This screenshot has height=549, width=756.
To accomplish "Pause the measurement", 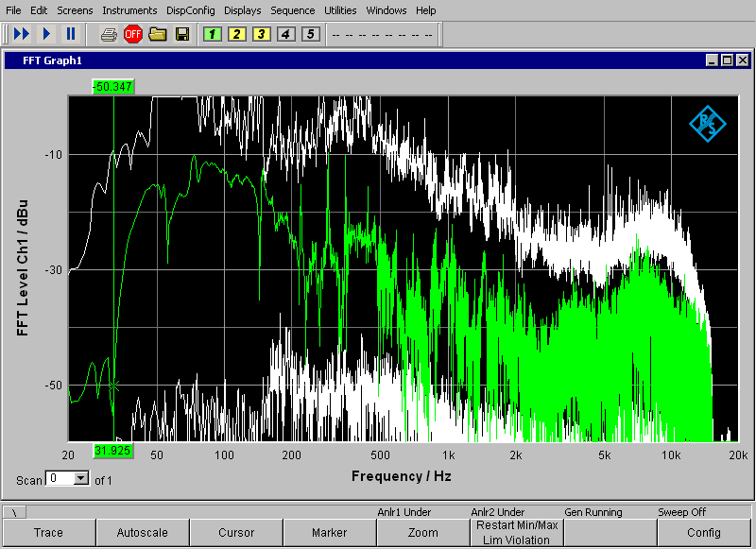I will pyautogui.click(x=71, y=34).
